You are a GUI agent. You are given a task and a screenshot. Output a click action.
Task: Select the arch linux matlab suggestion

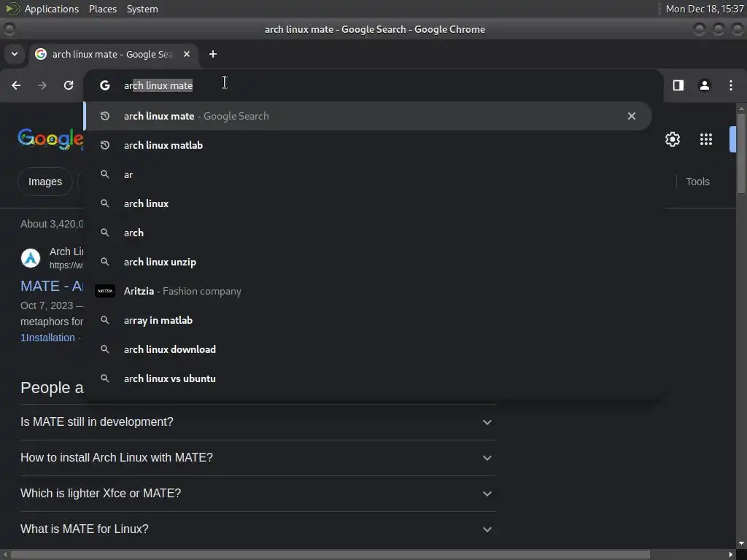coord(368,145)
